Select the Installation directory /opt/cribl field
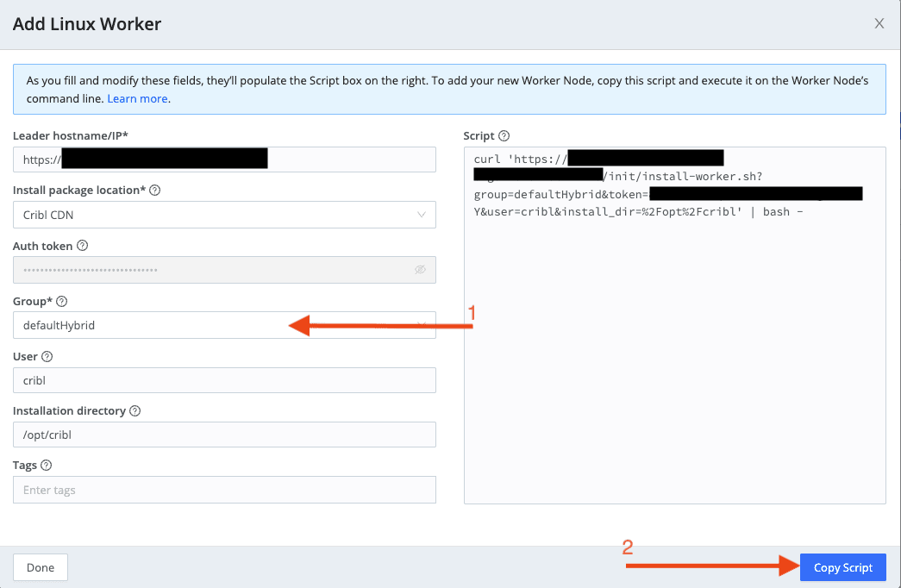 pyautogui.click(x=224, y=435)
